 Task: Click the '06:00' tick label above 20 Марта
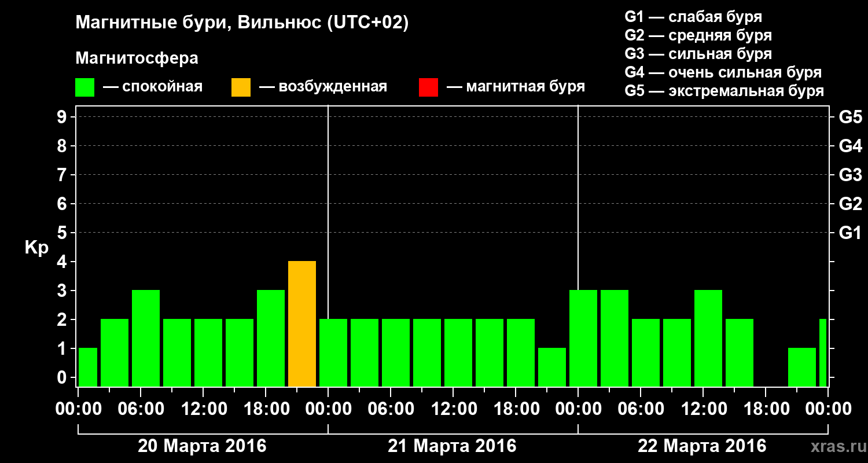140,409
